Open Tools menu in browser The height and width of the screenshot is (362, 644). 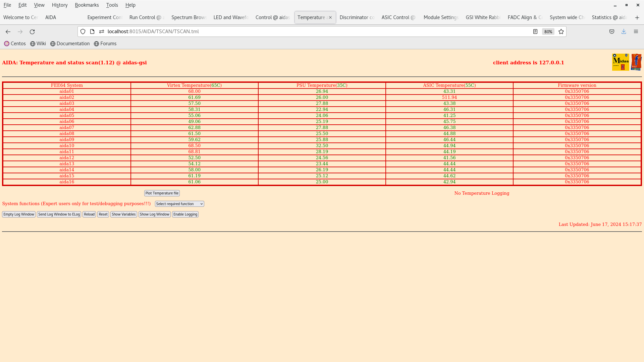point(112,5)
